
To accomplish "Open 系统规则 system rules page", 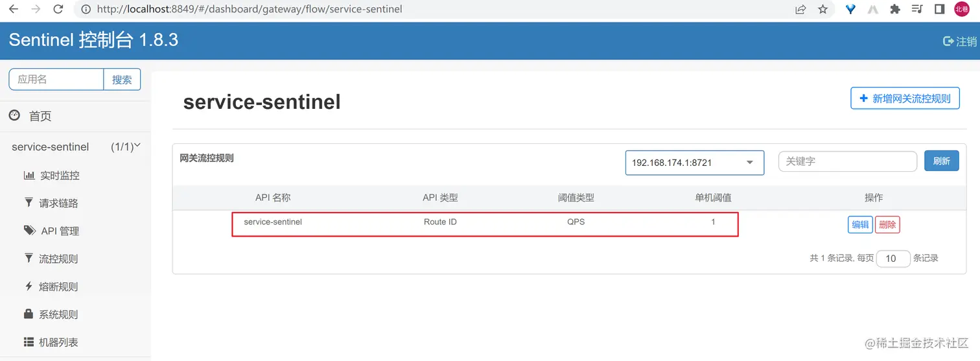I will pos(58,314).
